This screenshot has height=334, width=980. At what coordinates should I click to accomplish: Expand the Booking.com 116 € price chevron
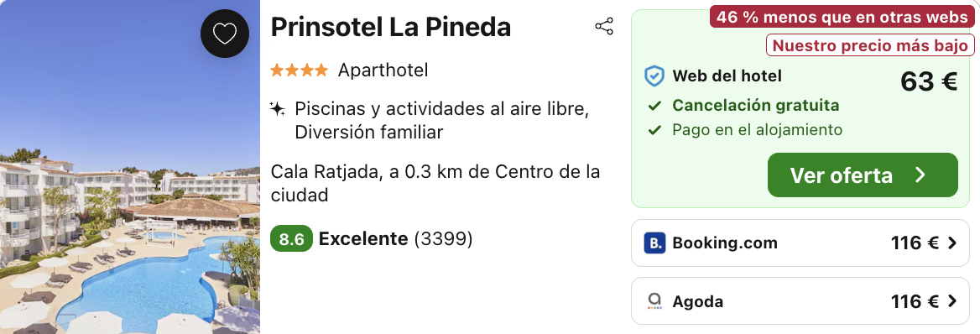951,243
